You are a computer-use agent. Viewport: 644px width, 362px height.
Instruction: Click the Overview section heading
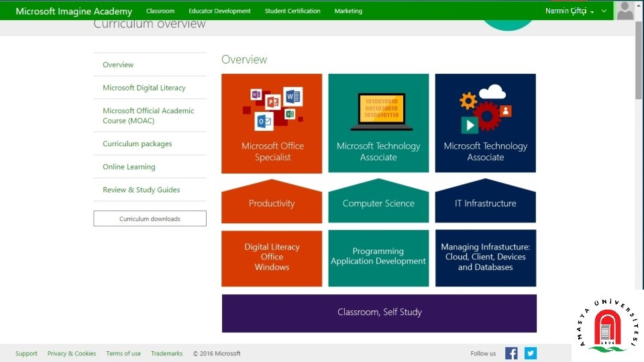pyautogui.click(x=244, y=60)
